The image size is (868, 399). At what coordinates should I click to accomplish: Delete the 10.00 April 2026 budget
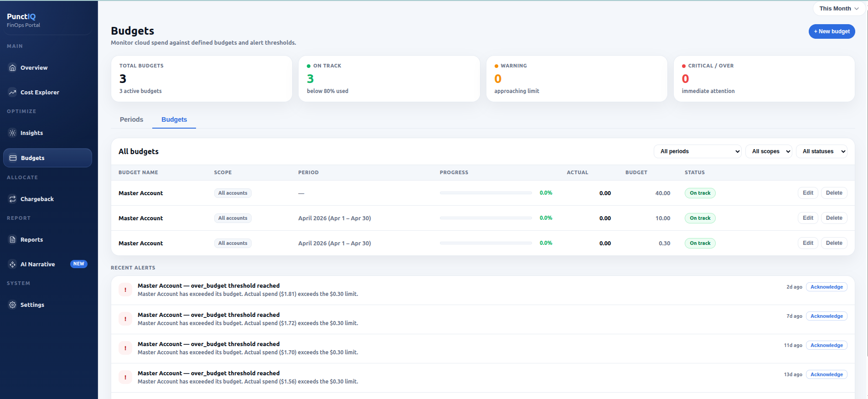pyautogui.click(x=834, y=218)
